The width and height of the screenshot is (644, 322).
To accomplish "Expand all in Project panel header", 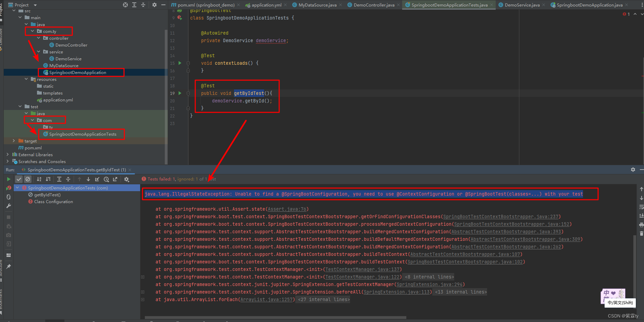I will pos(134,5).
